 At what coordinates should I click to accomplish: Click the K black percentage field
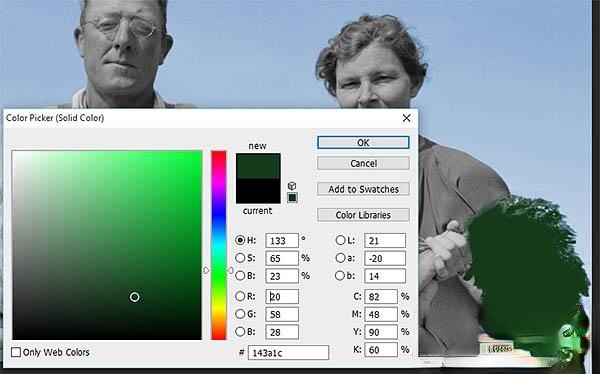point(381,350)
